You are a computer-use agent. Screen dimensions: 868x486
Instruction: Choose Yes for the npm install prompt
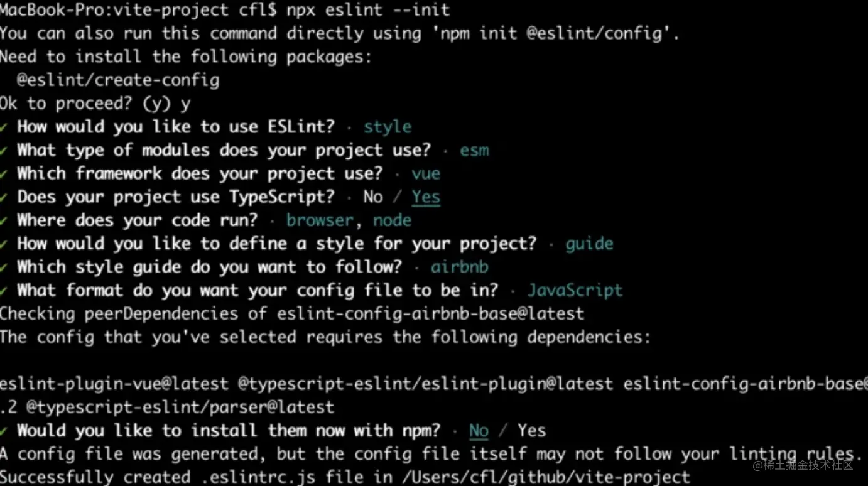[531, 431]
